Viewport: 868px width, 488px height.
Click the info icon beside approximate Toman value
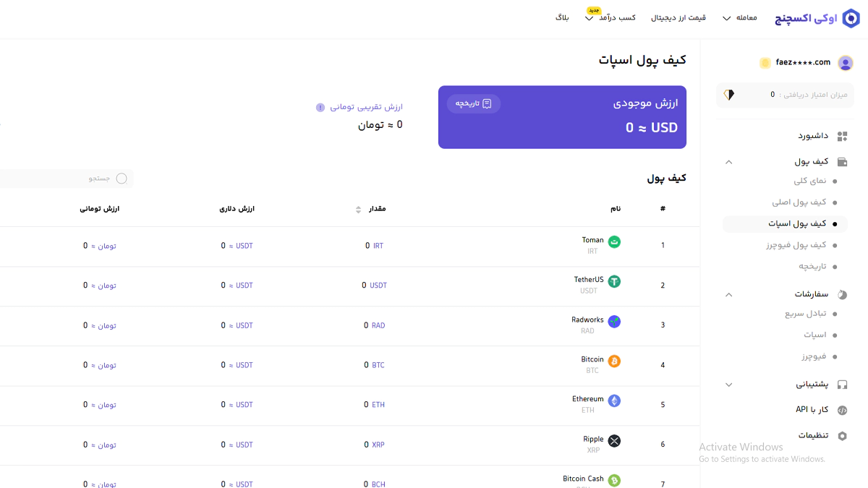tap(320, 108)
